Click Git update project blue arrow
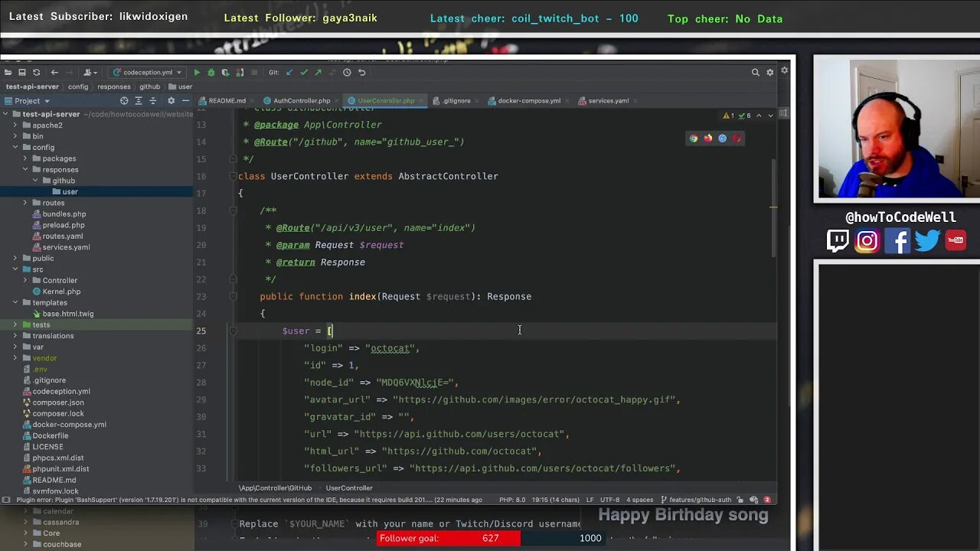Image resolution: width=980 pixels, height=551 pixels. pos(289,72)
